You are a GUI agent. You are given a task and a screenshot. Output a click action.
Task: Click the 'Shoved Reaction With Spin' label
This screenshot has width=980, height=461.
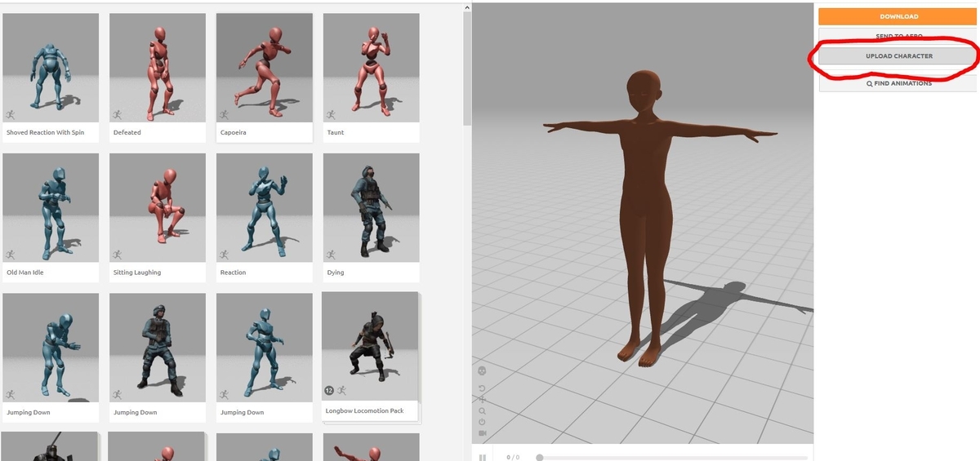[45, 132]
